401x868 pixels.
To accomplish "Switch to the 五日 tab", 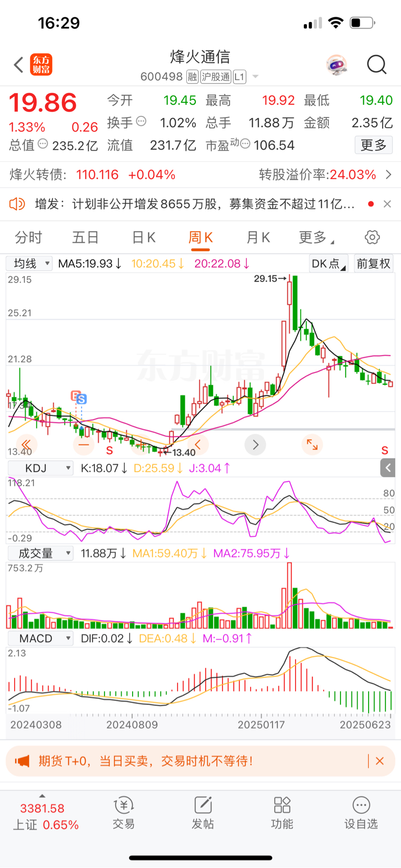I will tap(86, 238).
